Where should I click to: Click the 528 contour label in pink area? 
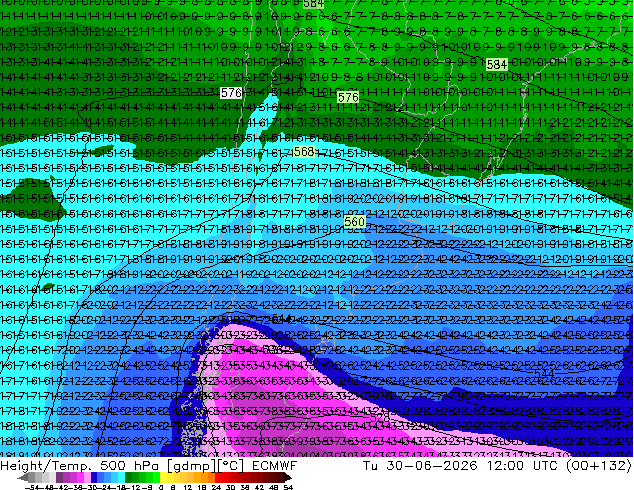tap(380, 416)
